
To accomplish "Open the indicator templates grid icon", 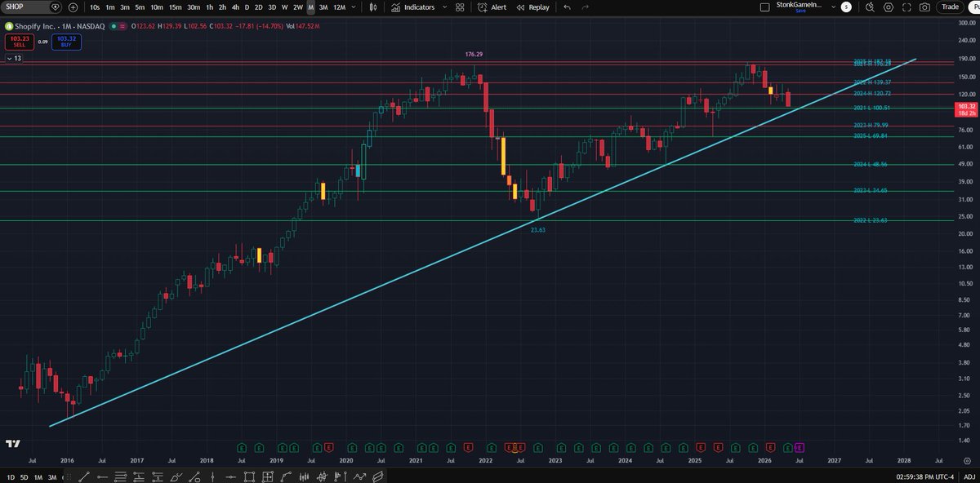I will point(460,7).
